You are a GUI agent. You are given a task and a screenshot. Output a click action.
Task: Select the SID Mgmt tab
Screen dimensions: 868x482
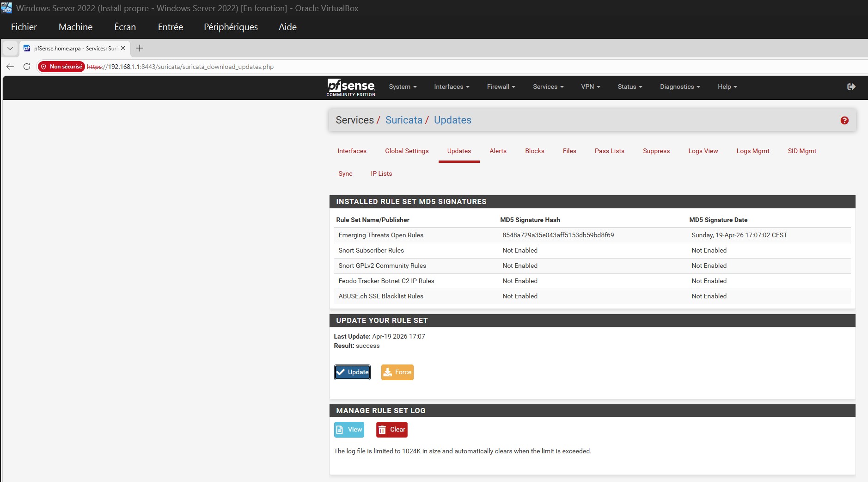point(801,151)
